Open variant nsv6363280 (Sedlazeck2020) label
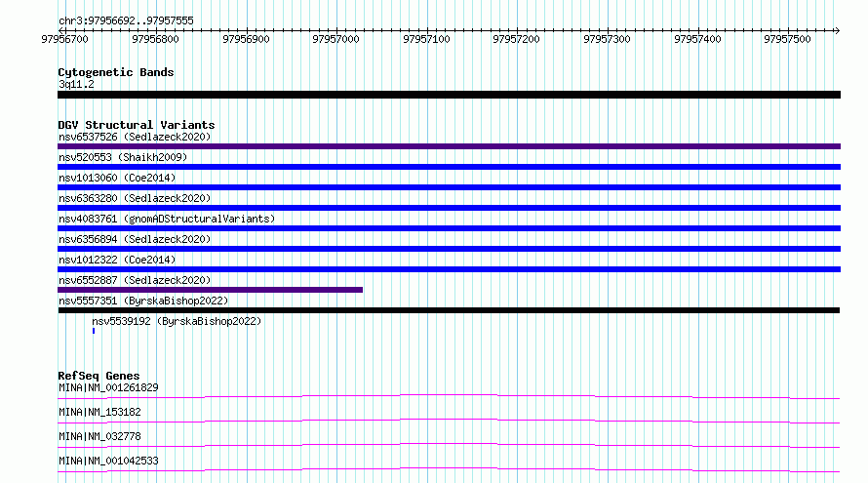This screenshot has width=868, height=483. [135, 198]
